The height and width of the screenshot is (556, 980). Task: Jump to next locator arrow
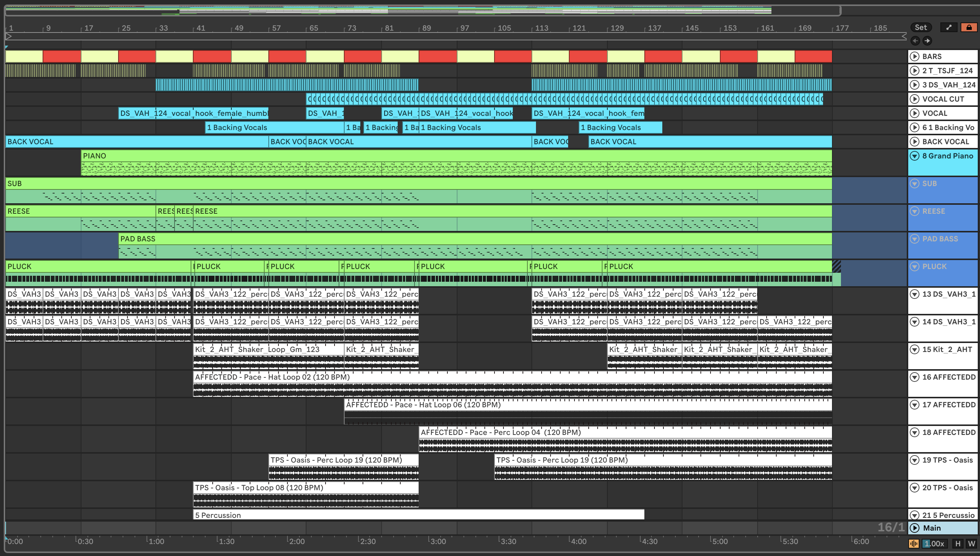coord(927,40)
